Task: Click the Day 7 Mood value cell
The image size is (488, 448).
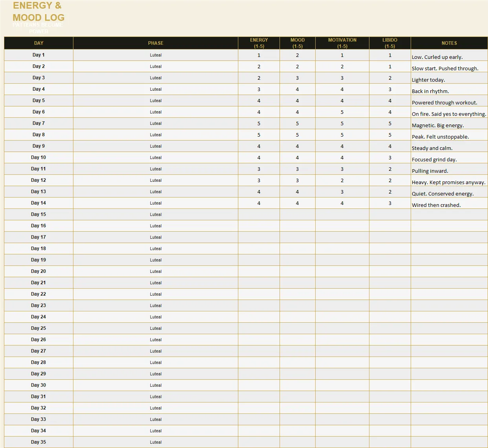Action: (297, 123)
